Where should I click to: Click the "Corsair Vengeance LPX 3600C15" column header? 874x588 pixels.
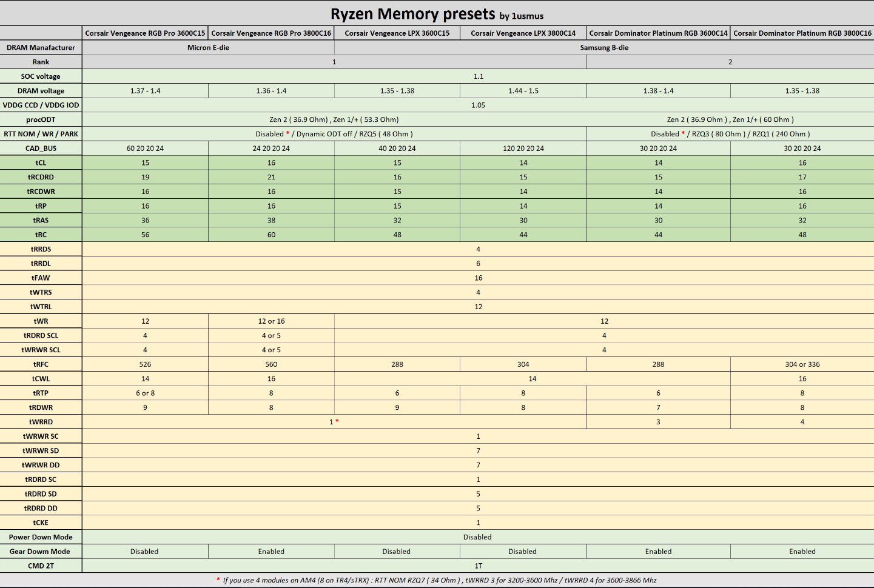pyautogui.click(x=397, y=33)
